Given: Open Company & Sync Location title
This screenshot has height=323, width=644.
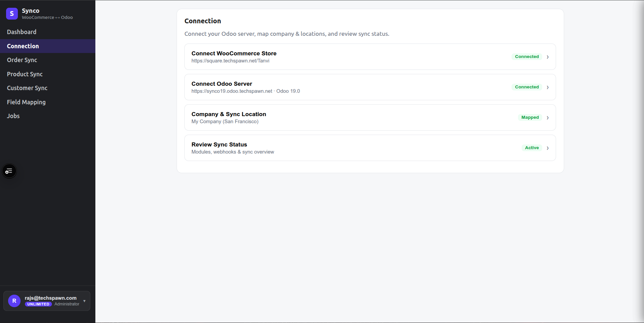Looking at the screenshot, I should (229, 114).
